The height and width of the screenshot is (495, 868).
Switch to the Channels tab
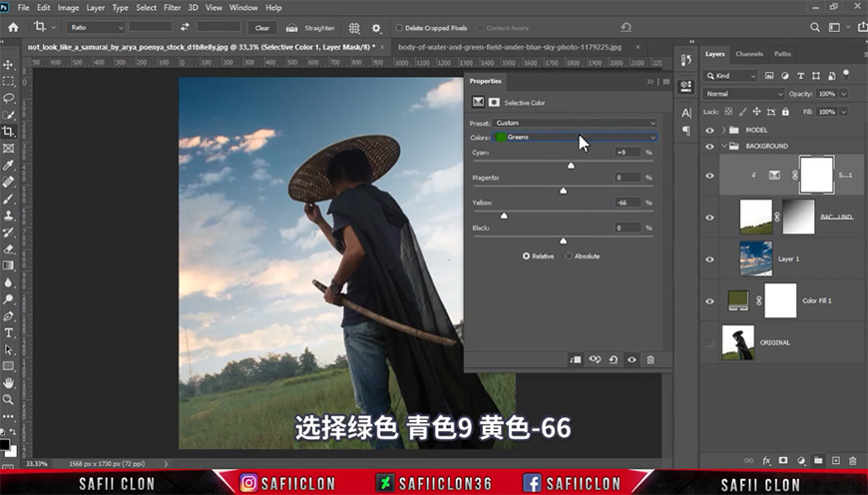(749, 54)
